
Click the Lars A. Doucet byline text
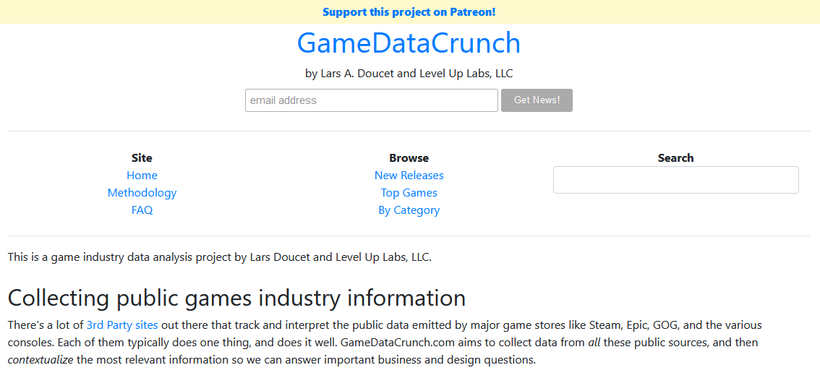pos(409,73)
